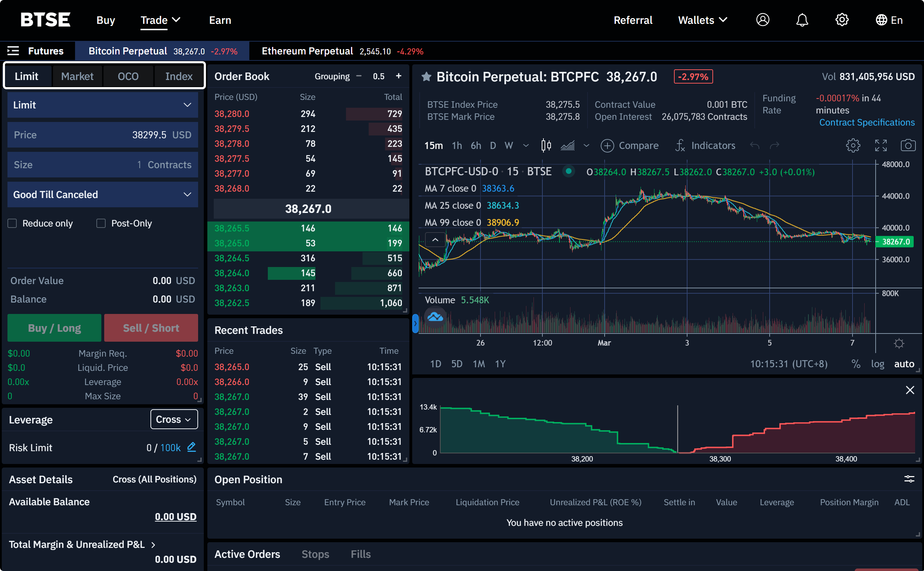This screenshot has width=924, height=571.
Task: Open the 10:15:31 (UTC+8) timezone selector
Action: point(788,364)
